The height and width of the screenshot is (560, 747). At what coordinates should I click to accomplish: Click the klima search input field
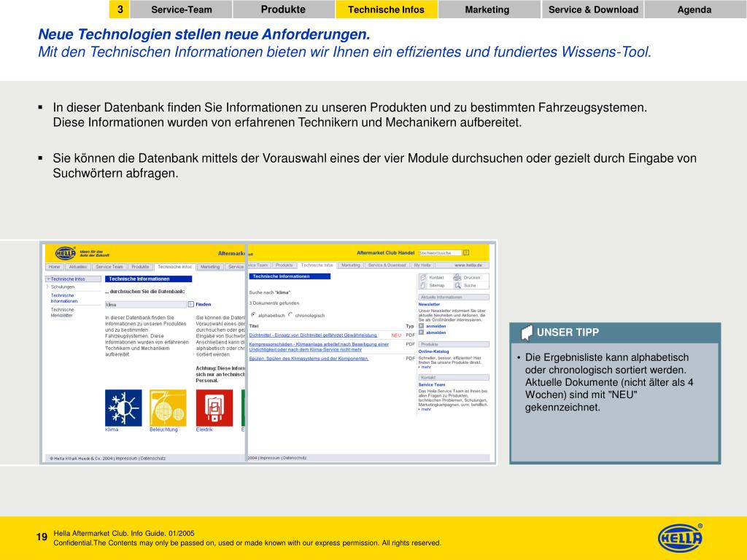(145, 304)
